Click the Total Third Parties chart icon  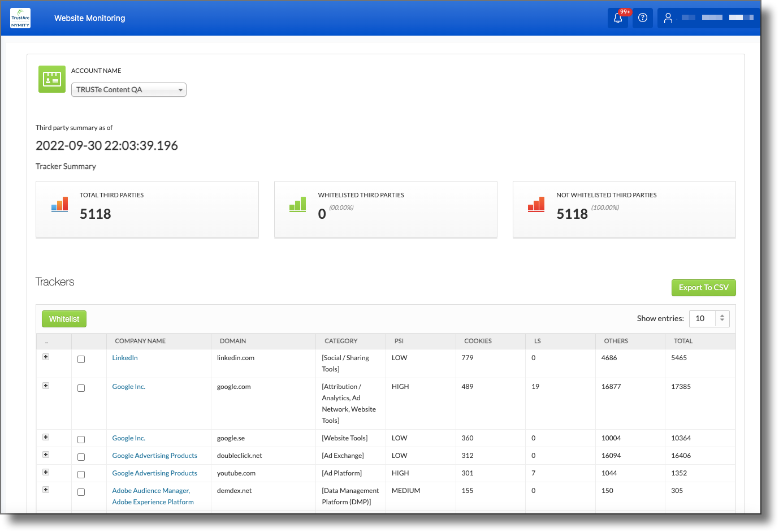pos(59,205)
